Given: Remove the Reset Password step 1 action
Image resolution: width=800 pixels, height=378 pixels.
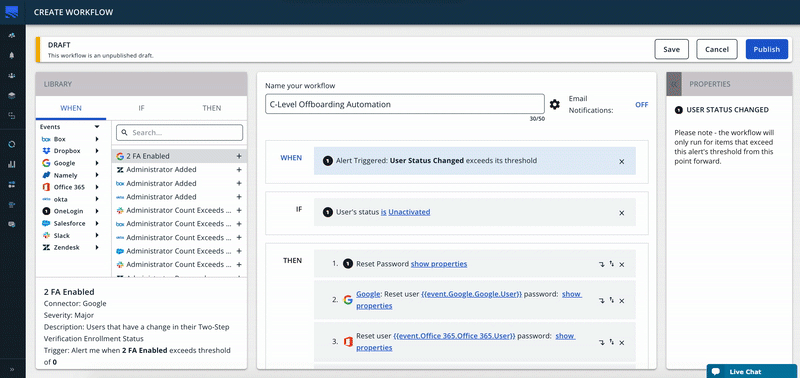Looking at the screenshot, I should [621, 264].
